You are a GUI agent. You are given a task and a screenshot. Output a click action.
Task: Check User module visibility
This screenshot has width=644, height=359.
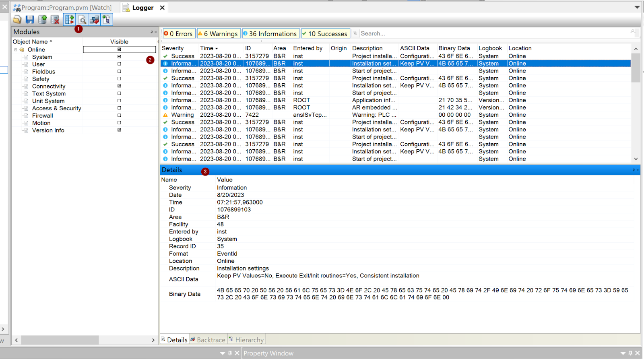click(119, 64)
